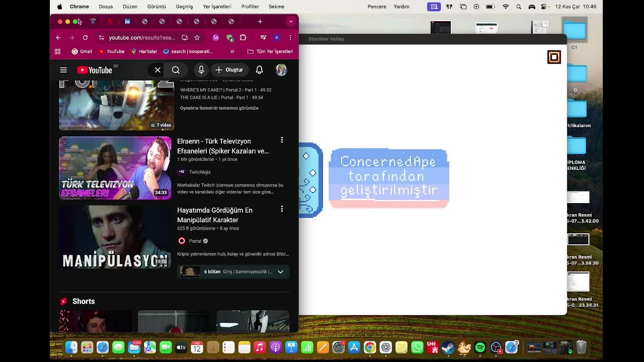644x362 pixels.
Task: Open Tüm Yer İşaretleri folder
Action: pyautogui.click(x=270, y=51)
